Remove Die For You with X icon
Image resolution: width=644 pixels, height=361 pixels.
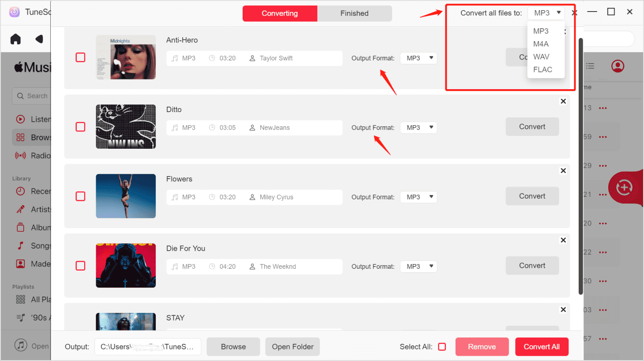coord(563,240)
